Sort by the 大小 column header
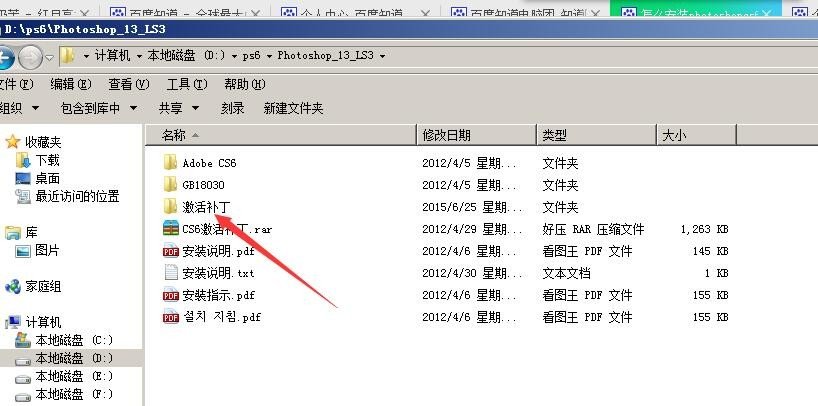Image resolution: width=818 pixels, height=406 pixels. 696,135
